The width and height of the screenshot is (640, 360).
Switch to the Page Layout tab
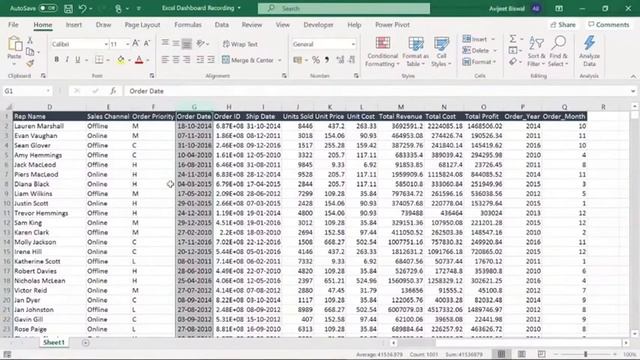point(142,24)
